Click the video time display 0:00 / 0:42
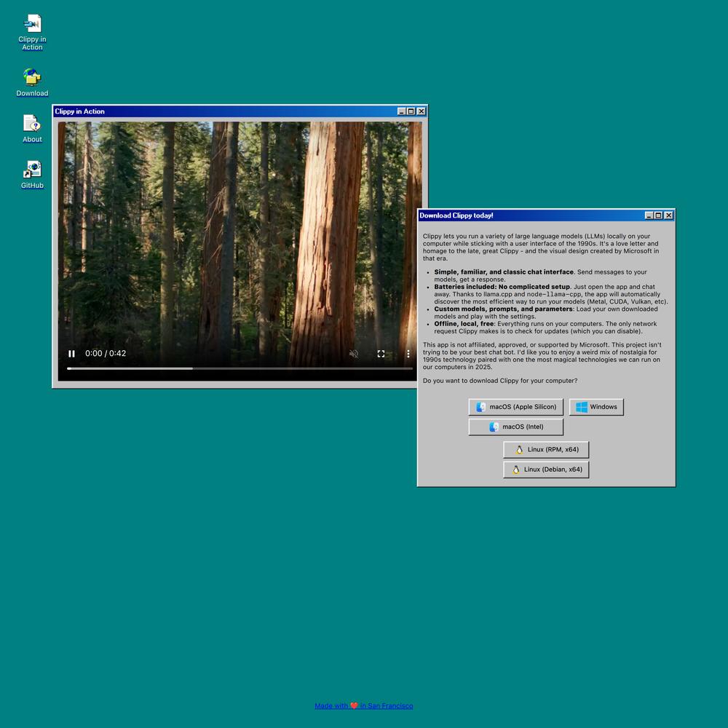The image size is (728, 728). pyautogui.click(x=106, y=353)
